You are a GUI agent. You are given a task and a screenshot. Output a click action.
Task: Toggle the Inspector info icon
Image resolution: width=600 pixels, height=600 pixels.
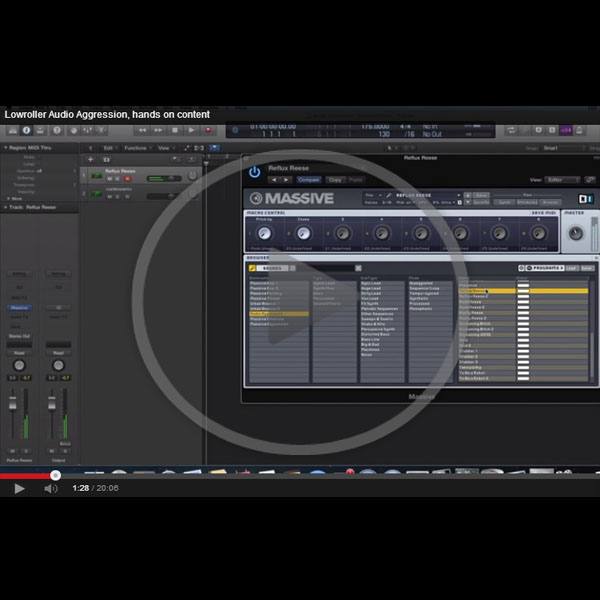26,130
